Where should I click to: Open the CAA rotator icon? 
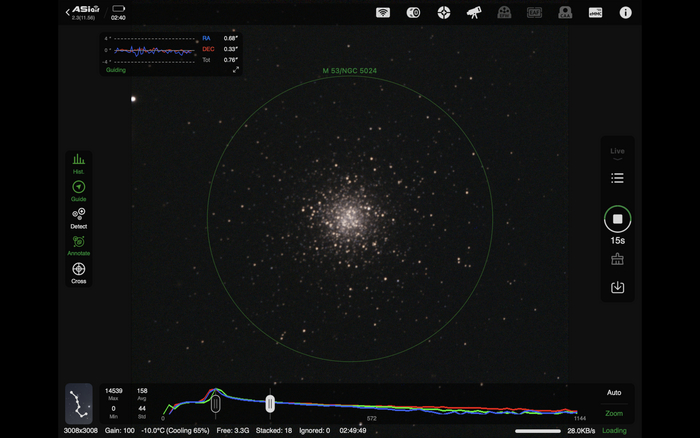565,13
